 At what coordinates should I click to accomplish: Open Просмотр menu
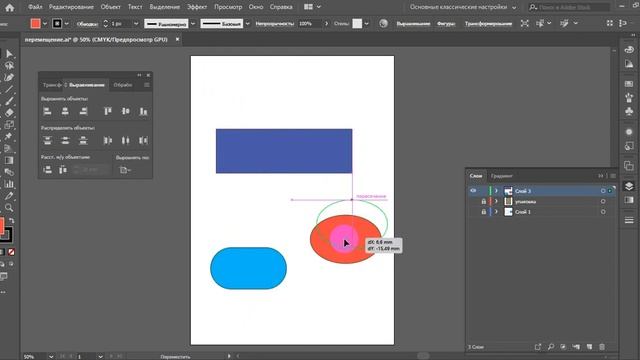[x=228, y=7]
